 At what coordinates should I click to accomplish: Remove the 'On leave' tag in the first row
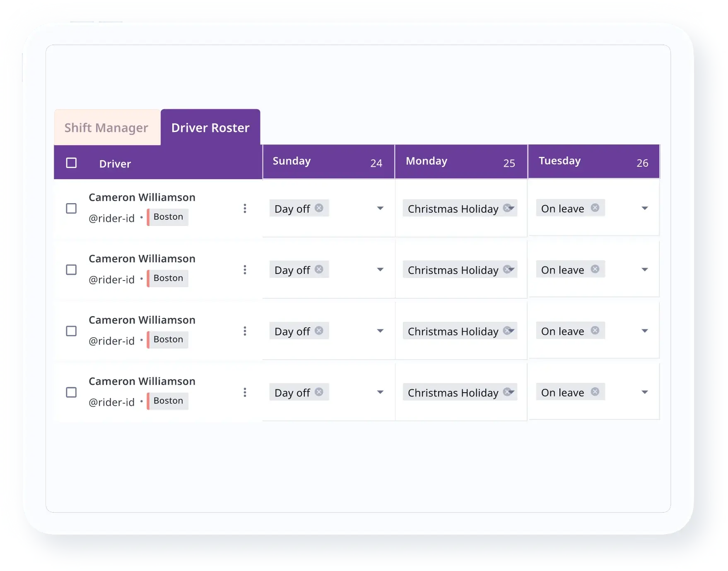[x=595, y=208]
